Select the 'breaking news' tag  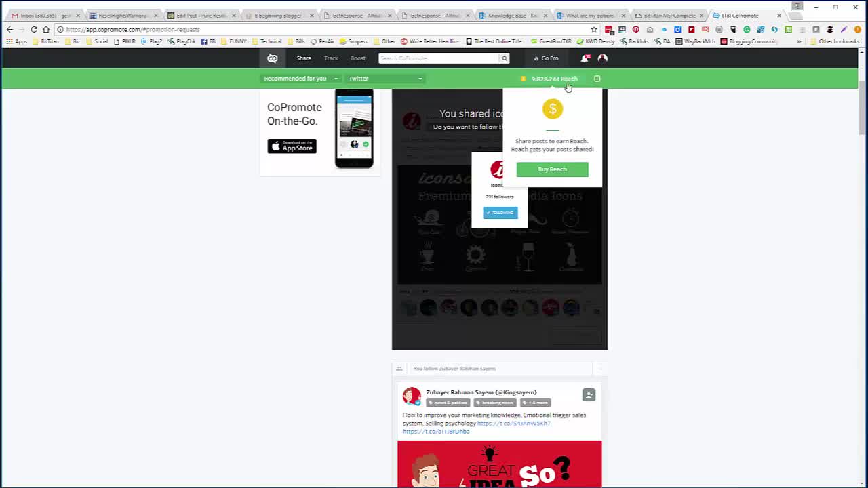click(494, 403)
